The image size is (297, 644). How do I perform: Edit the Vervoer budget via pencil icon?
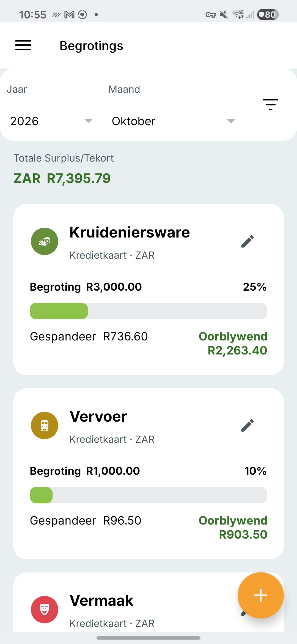tap(248, 425)
